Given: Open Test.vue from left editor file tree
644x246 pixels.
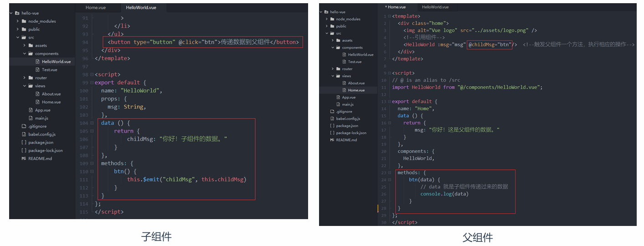Looking at the screenshot, I should pos(49,70).
